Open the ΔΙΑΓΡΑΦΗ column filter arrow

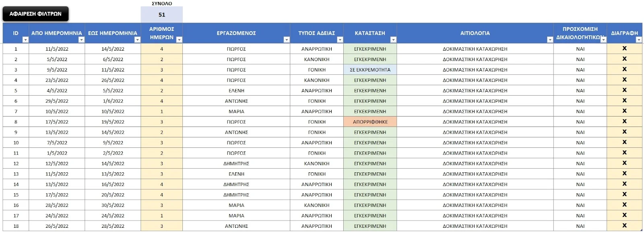click(639, 40)
